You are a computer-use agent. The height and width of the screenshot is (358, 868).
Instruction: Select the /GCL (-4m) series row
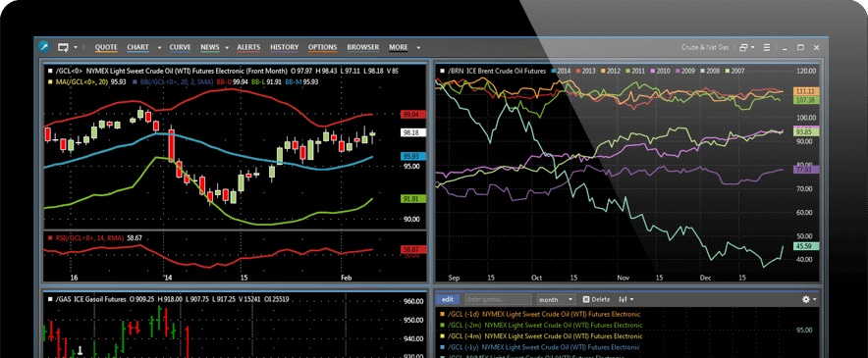(540, 336)
